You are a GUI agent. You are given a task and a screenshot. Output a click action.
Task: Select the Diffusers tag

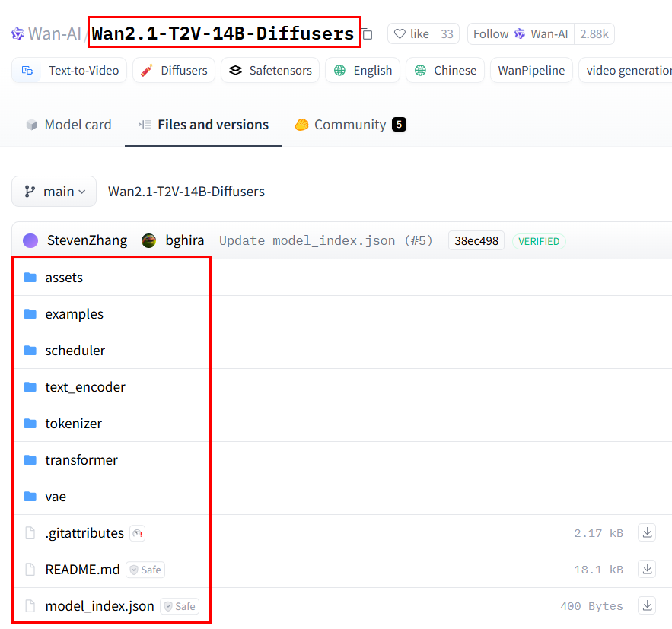tap(174, 70)
